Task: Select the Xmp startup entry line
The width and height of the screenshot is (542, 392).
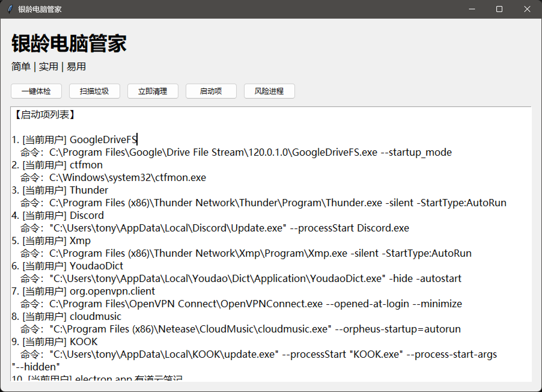Action: click(x=51, y=241)
